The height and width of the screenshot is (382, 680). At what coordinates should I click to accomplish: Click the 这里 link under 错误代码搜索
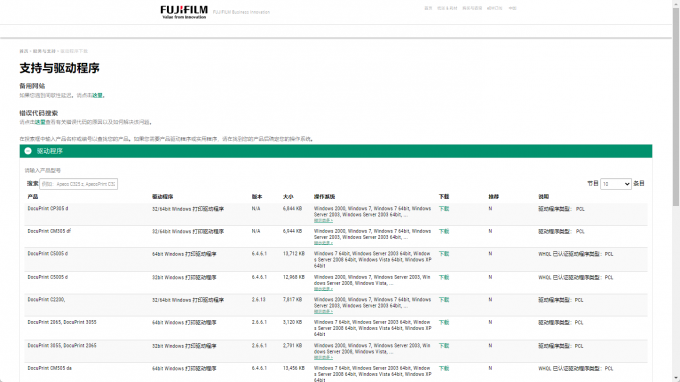(40, 122)
